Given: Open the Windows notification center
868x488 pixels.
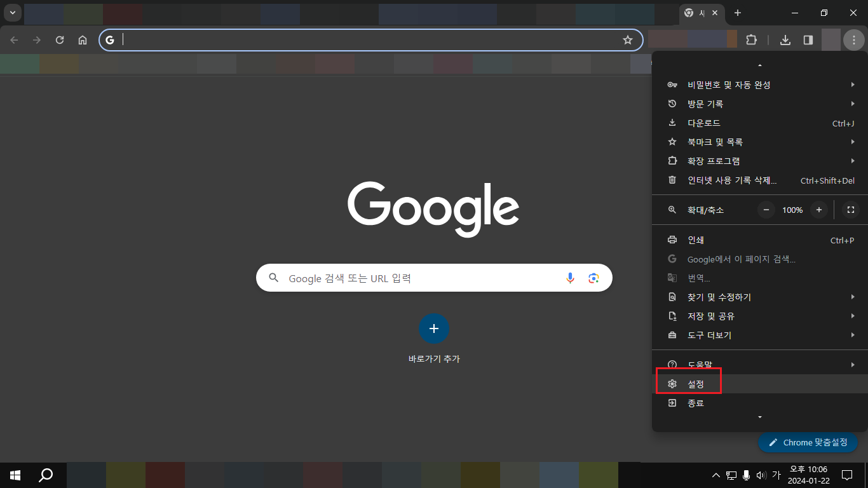Looking at the screenshot, I should [846, 475].
